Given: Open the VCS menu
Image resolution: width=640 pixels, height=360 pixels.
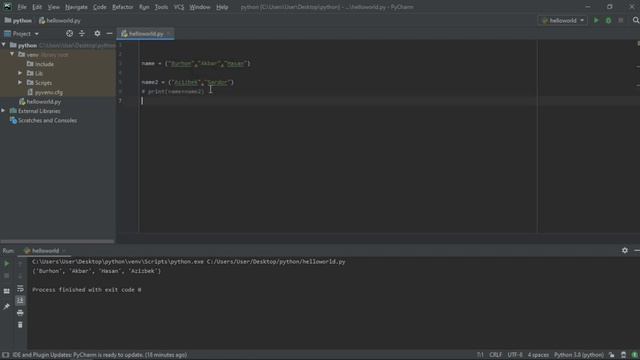Looking at the screenshot, I should click(x=179, y=7).
